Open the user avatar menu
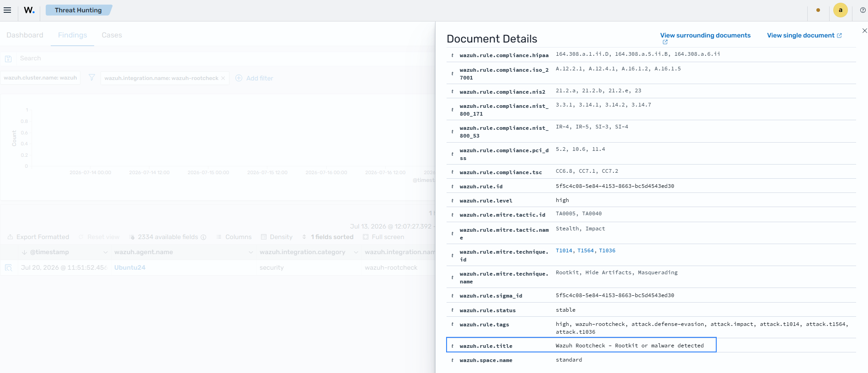This screenshot has height=373, width=868. 840,10
